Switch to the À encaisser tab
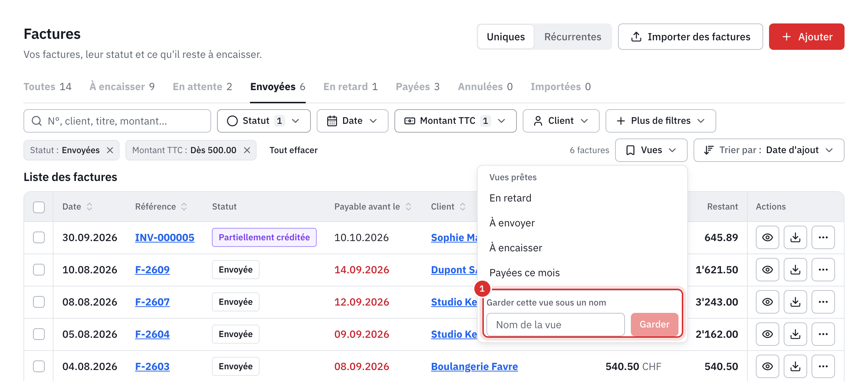This screenshot has width=868, height=381. pos(122,87)
